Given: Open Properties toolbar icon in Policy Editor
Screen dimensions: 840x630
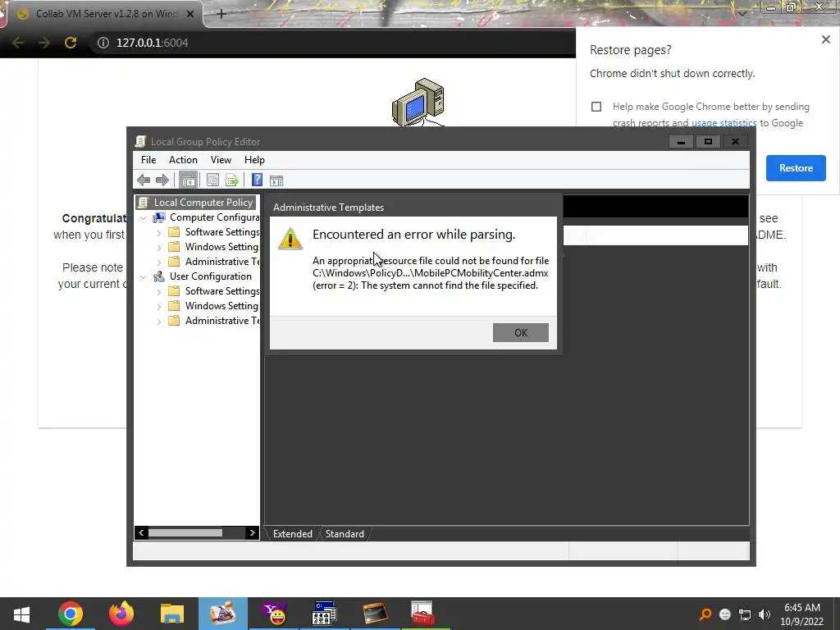Looking at the screenshot, I should pos(212,180).
